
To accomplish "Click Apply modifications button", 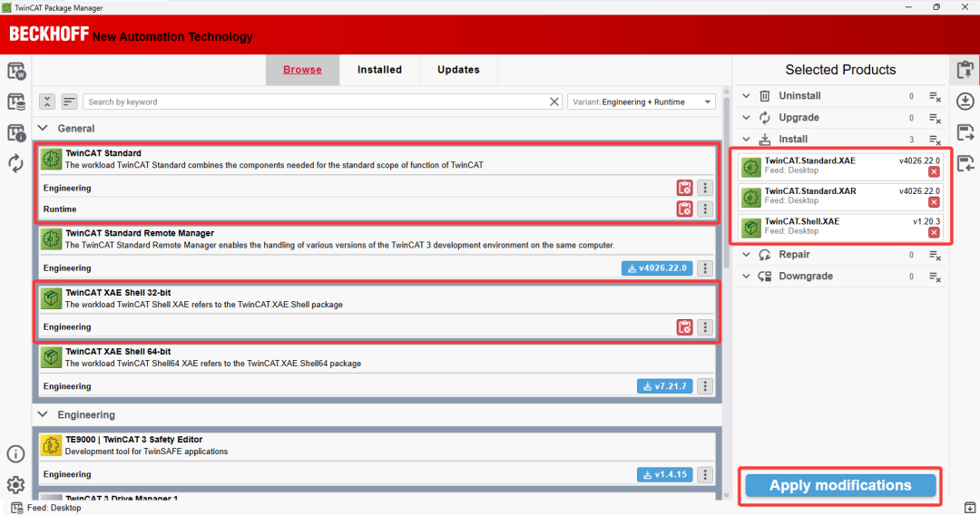I will coord(840,485).
